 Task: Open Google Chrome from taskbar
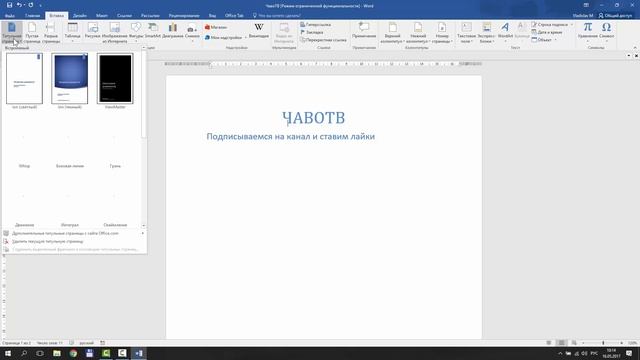73,353
